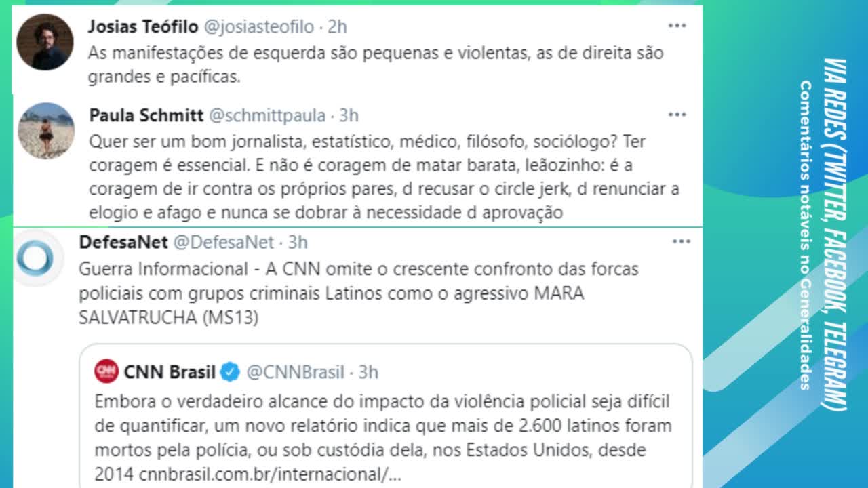Open the cnnbrasil.com.br/internacional link

(x=270, y=474)
